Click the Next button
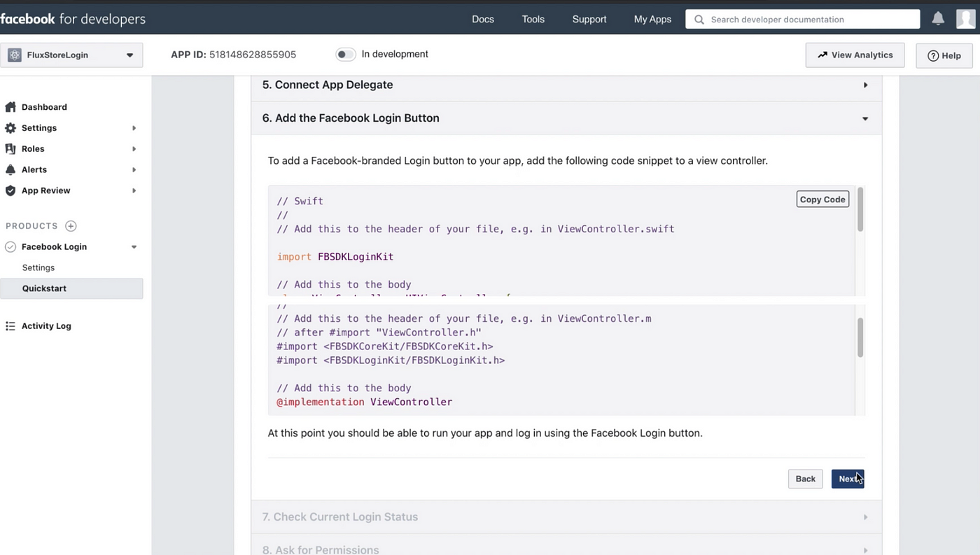Screen dimensions: 980x555 (x=848, y=479)
